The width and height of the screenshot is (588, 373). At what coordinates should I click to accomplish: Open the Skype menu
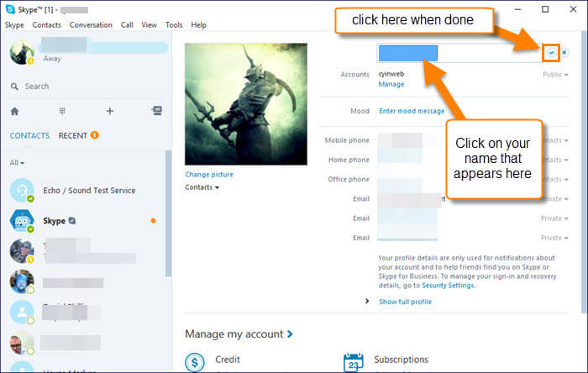point(14,25)
